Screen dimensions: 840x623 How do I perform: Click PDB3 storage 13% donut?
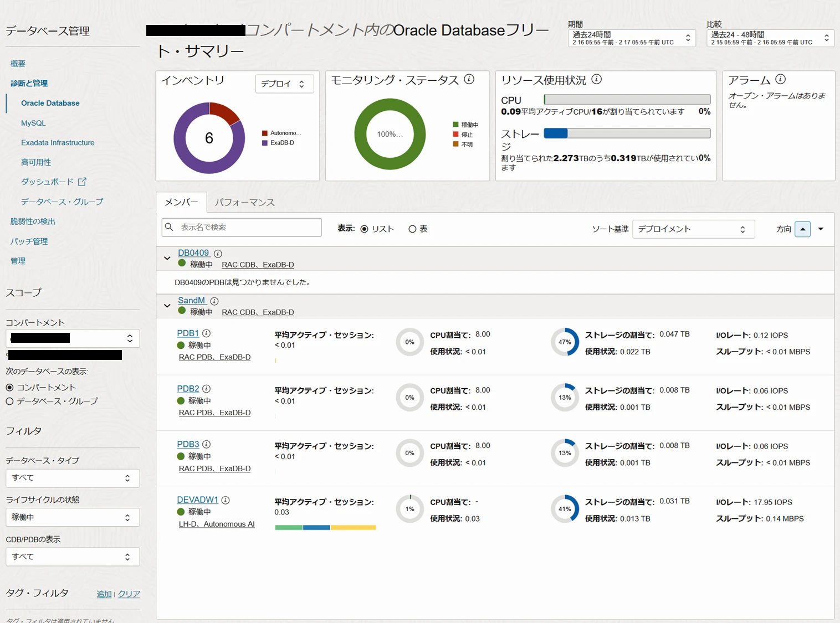(565, 453)
